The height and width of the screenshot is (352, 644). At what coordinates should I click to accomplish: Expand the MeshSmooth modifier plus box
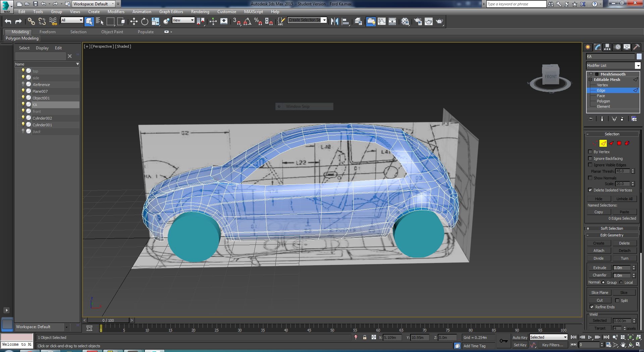point(597,74)
